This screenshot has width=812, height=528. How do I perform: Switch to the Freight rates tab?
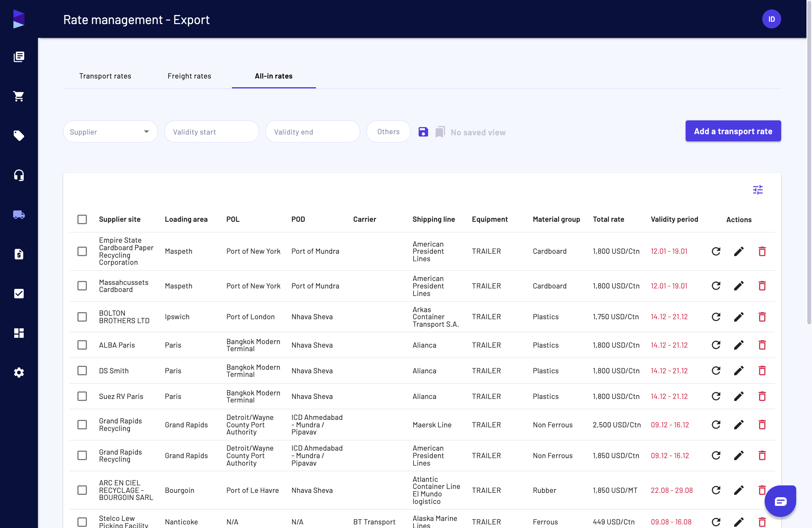pyautogui.click(x=190, y=76)
